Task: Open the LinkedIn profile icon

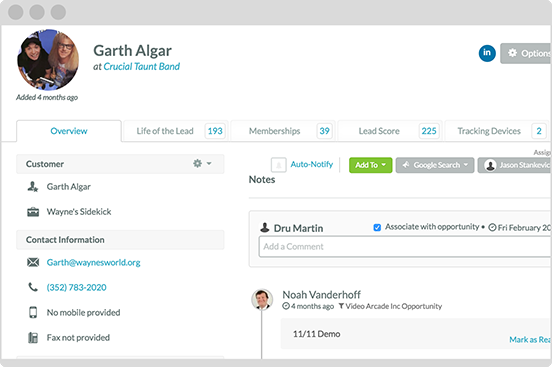Action: pos(487,53)
